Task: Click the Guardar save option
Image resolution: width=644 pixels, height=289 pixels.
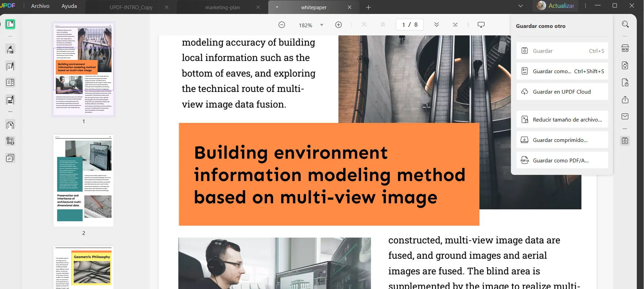Action: 562,51
